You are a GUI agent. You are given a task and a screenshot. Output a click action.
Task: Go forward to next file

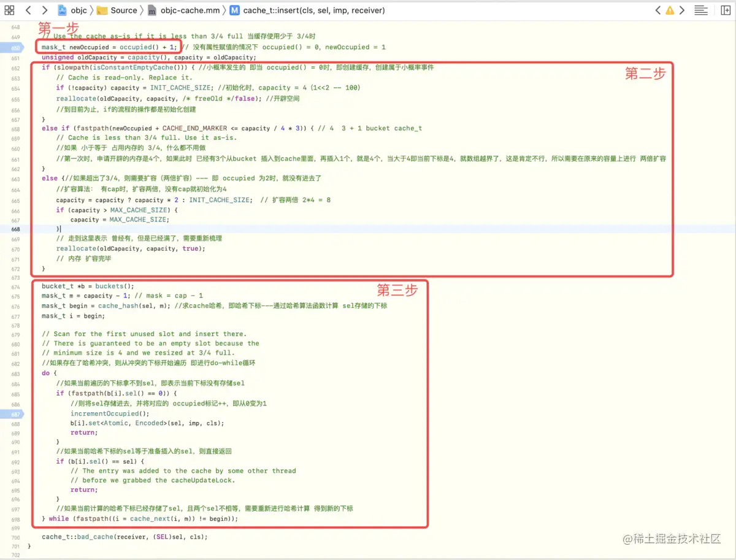point(44,10)
